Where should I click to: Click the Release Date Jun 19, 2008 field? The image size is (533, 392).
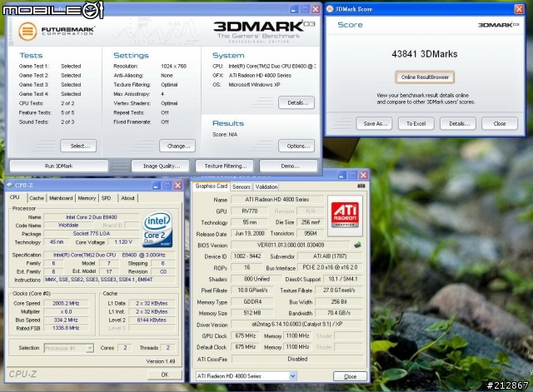click(250, 234)
